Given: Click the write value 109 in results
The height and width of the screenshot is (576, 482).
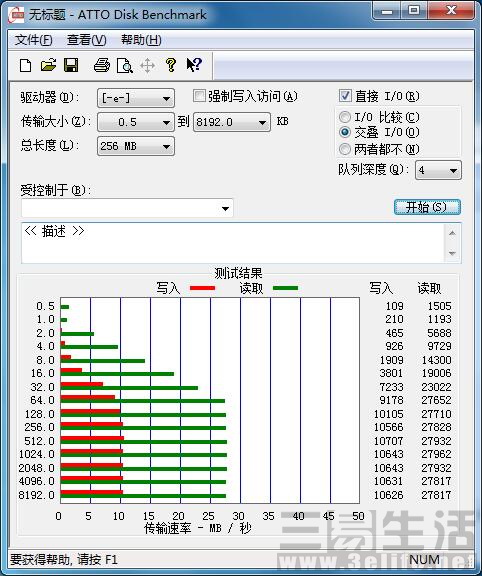Looking at the screenshot, I should [394, 306].
